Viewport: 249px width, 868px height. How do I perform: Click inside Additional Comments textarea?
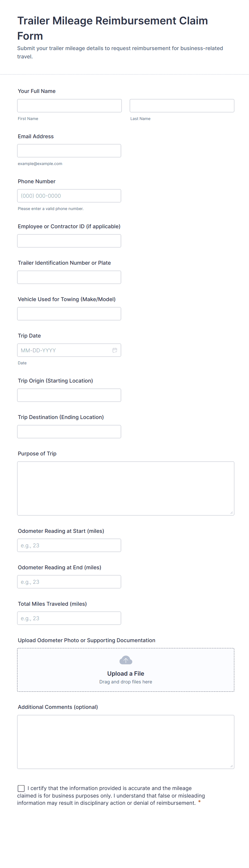(x=126, y=742)
